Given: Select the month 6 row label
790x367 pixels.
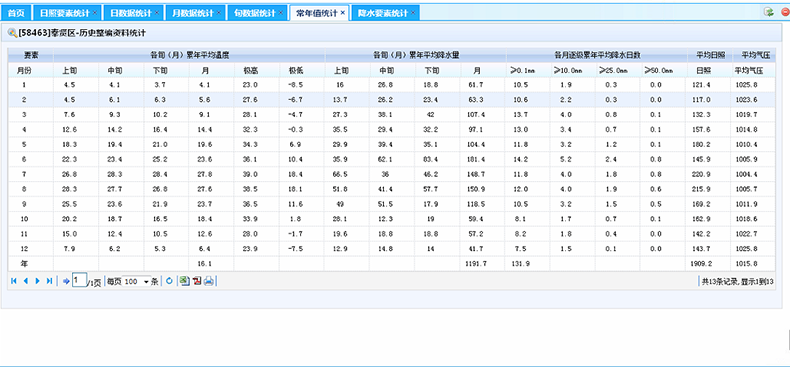Looking at the screenshot, I should [x=24, y=159].
